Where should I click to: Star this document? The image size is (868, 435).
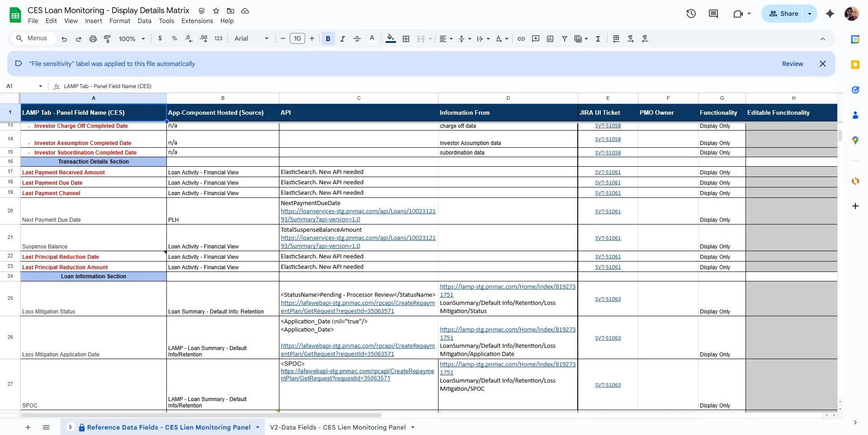click(x=216, y=10)
